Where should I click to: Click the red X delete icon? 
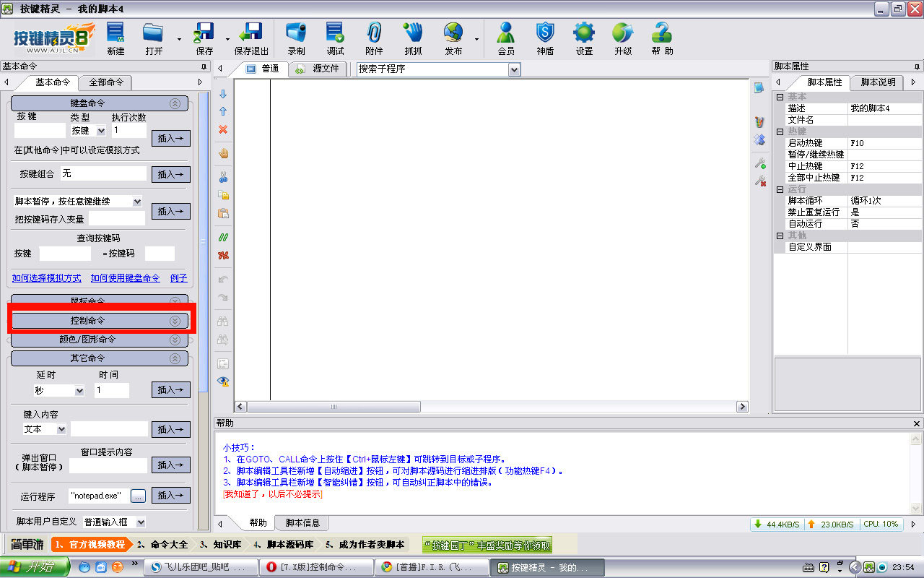(223, 129)
